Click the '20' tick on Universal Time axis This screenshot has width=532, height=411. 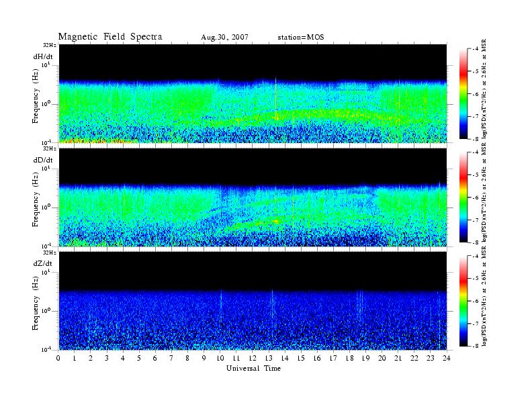point(382,358)
